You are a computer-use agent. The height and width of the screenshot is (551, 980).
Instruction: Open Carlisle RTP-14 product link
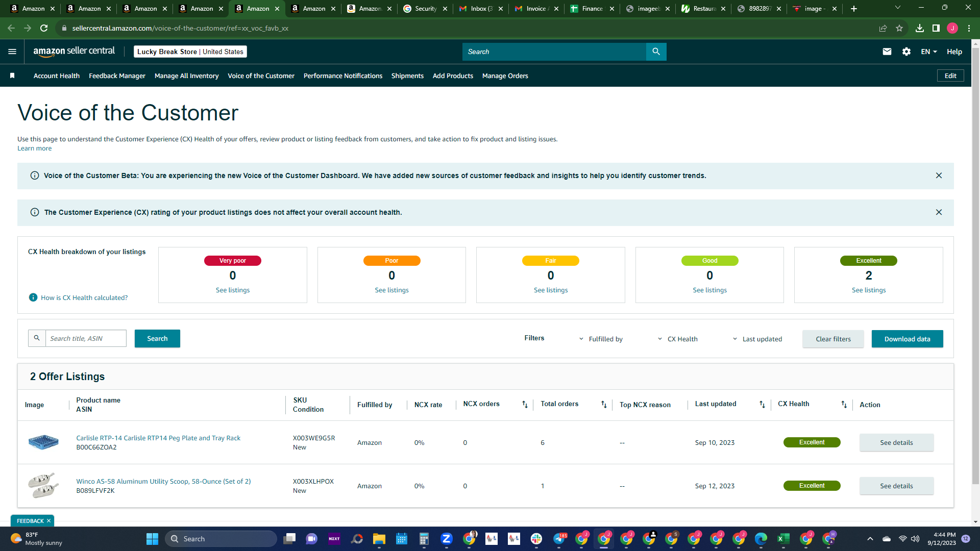tap(158, 438)
